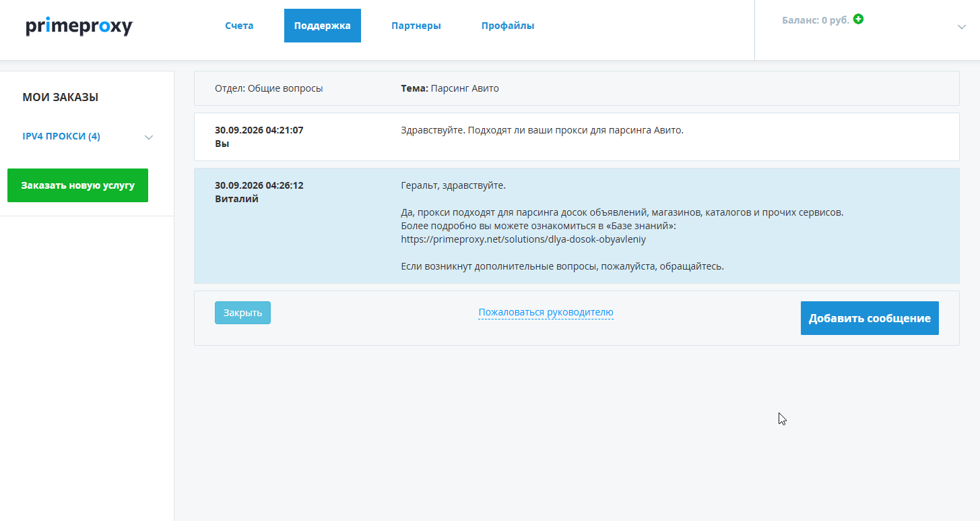
Task: Click the Пожаловаться руководителю link
Action: pyautogui.click(x=546, y=312)
